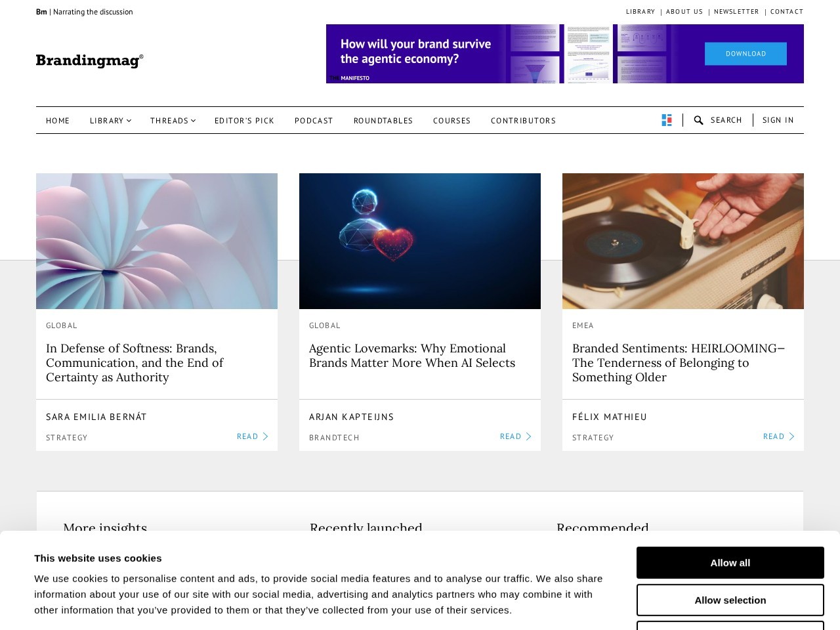840x630 pixels.
Task: Open Agentic Lovemarks article title
Action: [x=412, y=356]
